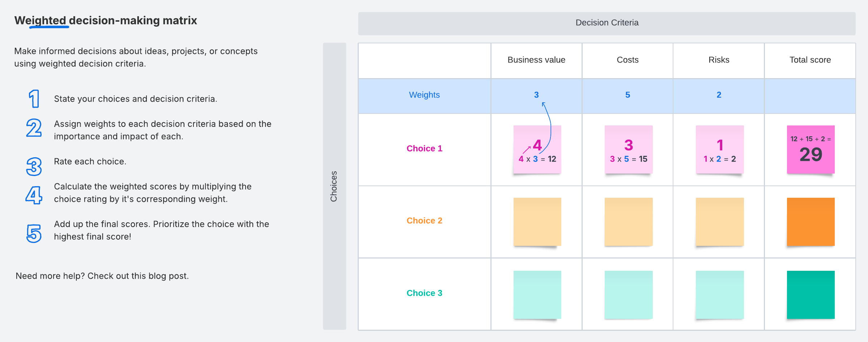Select the curved blue arrow pointing to weight 3
The image size is (868, 342).
coord(549,123)
